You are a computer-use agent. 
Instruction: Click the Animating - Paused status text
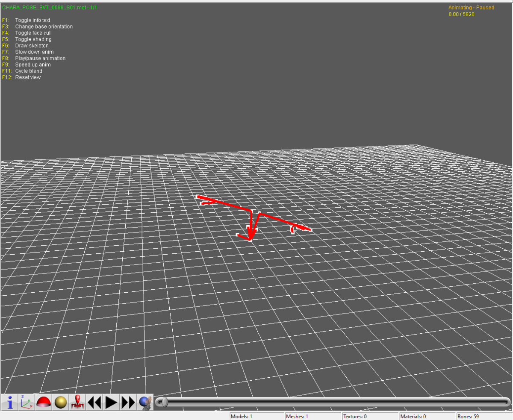(x=471, y=8)
